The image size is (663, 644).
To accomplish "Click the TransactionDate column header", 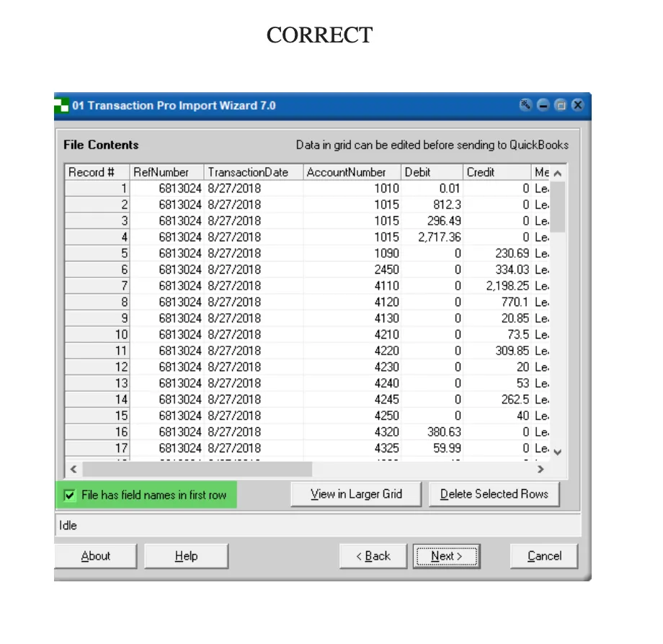I will (x=253, y=172).
